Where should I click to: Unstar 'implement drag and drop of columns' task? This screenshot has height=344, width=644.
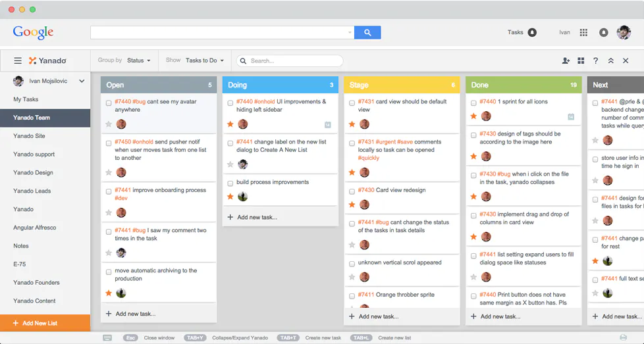(x=473, y=237)
